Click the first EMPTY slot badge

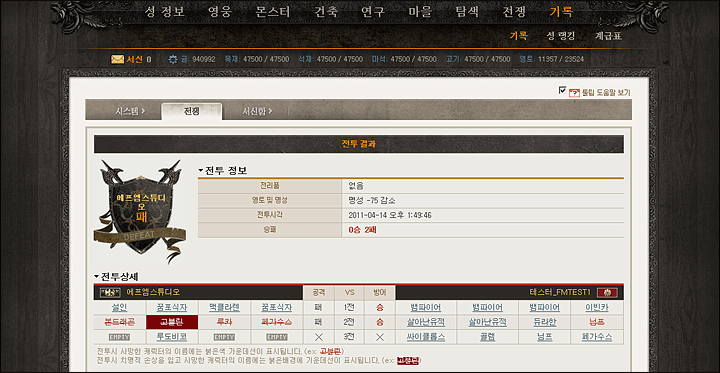point(119,337)
